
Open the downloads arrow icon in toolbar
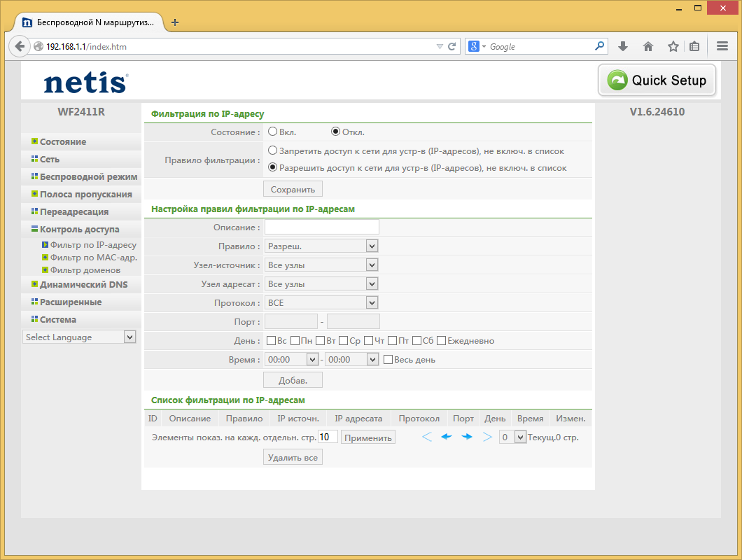click(623, 46)
